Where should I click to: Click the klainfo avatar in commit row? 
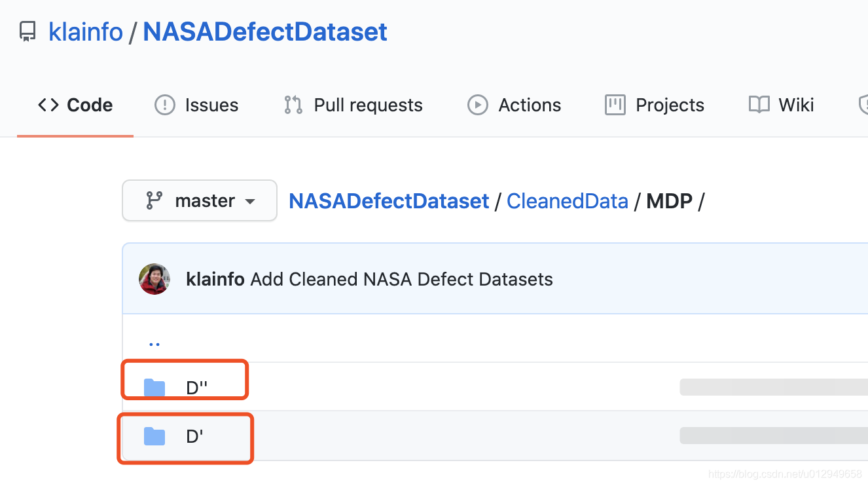pos(154,279)
